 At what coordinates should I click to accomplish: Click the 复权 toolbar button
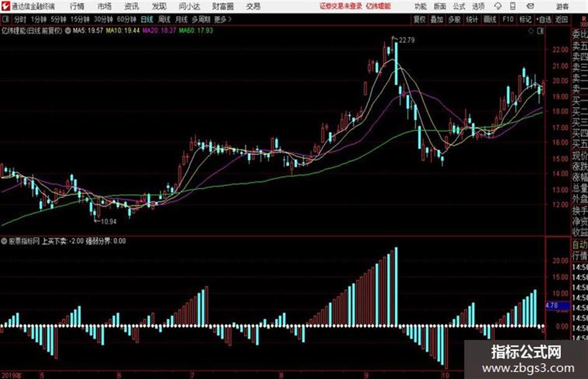pyautogui.click(x=419, y=19)
